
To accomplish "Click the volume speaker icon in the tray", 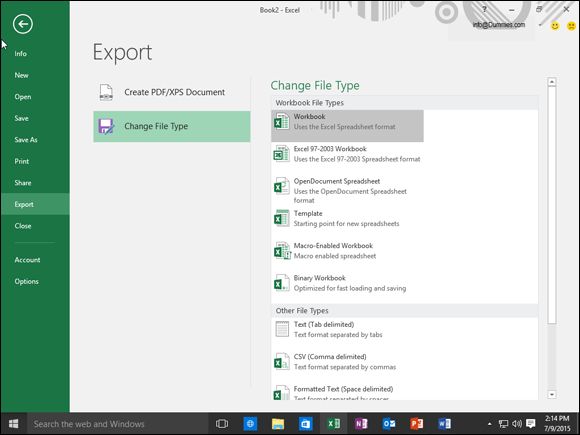I will [517, 424].
